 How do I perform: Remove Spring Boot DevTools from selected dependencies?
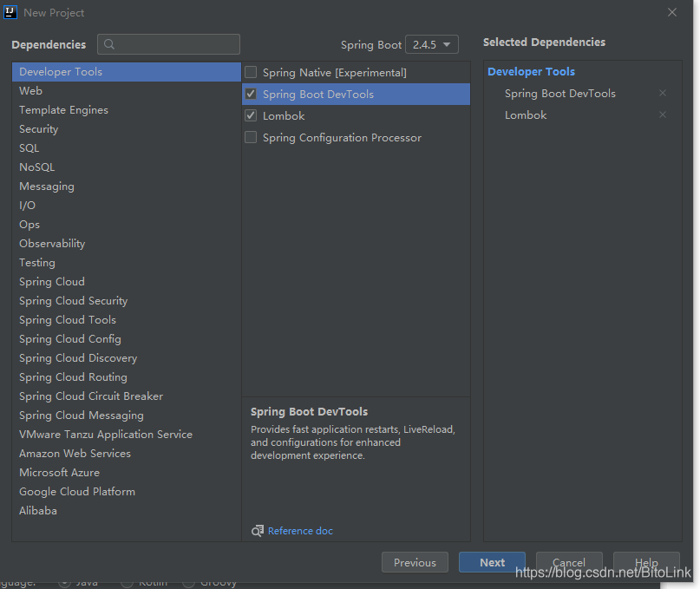click(x=663, y=93)
